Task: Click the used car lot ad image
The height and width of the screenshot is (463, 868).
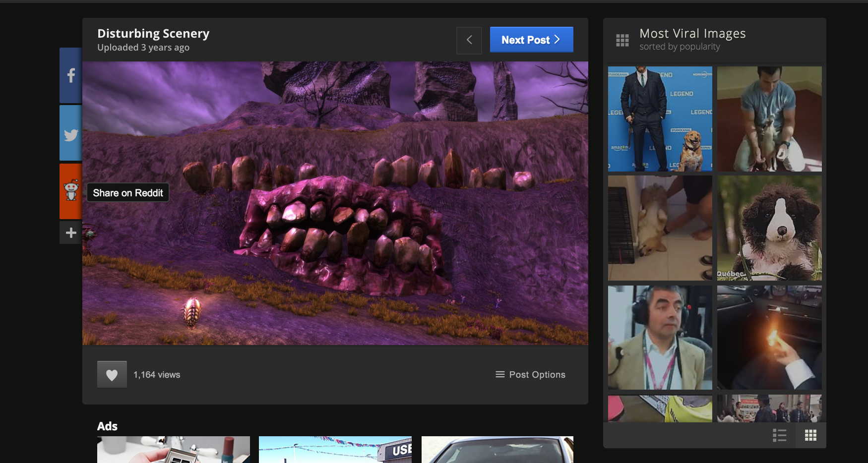Action: pyautogui.click(x=335, y=450)
